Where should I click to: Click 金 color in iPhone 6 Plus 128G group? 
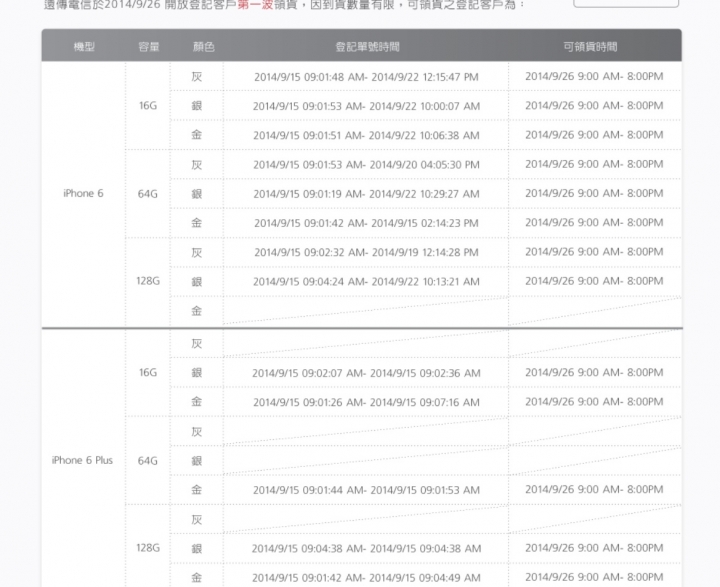tap(197, 577)
